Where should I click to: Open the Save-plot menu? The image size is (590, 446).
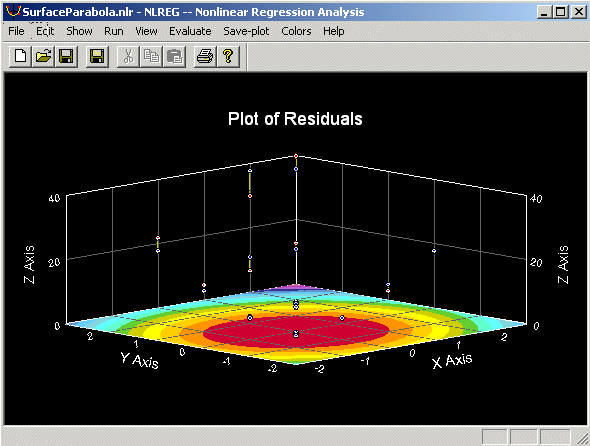[246, 31]
